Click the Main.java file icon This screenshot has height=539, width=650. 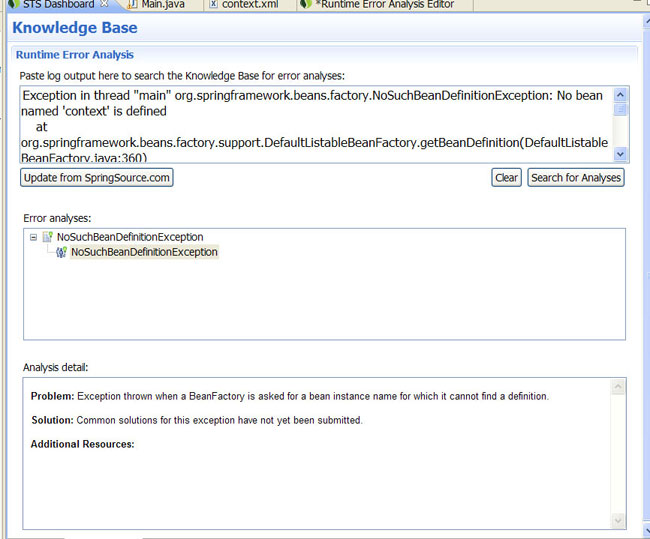[x=133, y=5]
